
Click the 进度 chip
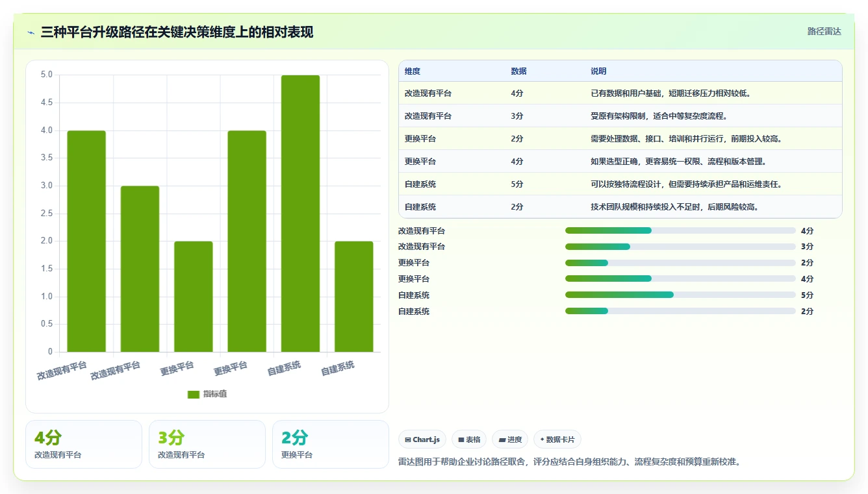click(x=510, y=439)
